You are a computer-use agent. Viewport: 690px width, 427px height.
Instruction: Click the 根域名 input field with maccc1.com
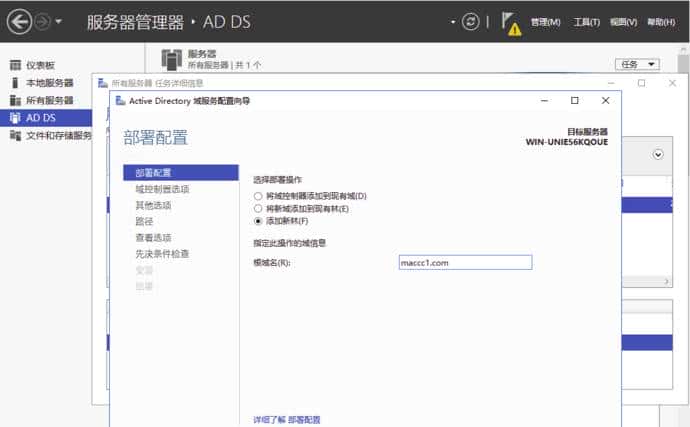point(465,263)
